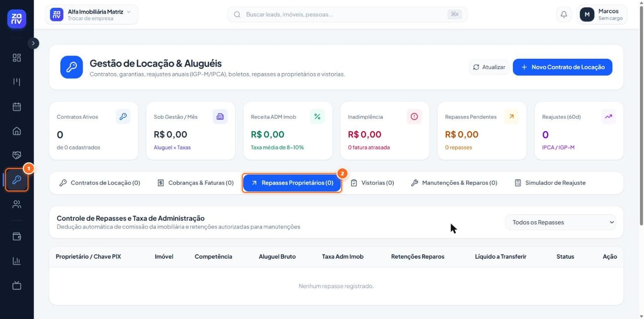Click the company logo beside Alfa Imobiliária
The height and width of the screenshot is (319, 644).
57,15
